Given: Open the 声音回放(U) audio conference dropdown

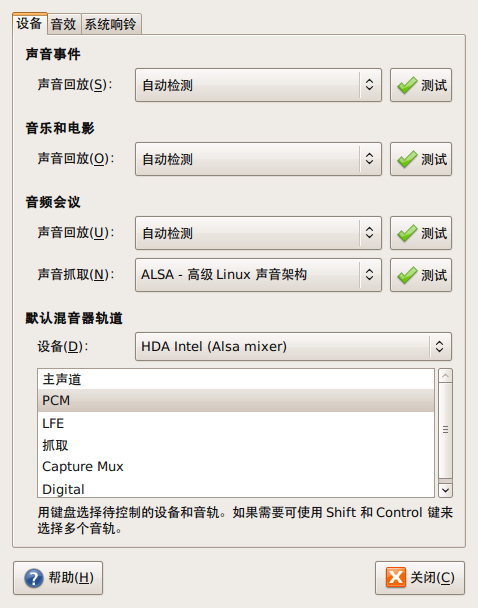Looking at the screenshot, I should point(258,233).
